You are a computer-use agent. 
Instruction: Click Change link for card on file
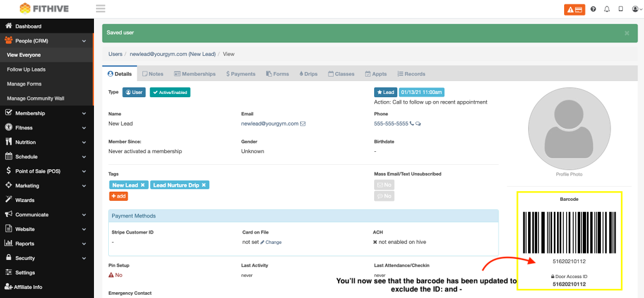(271, 242)
